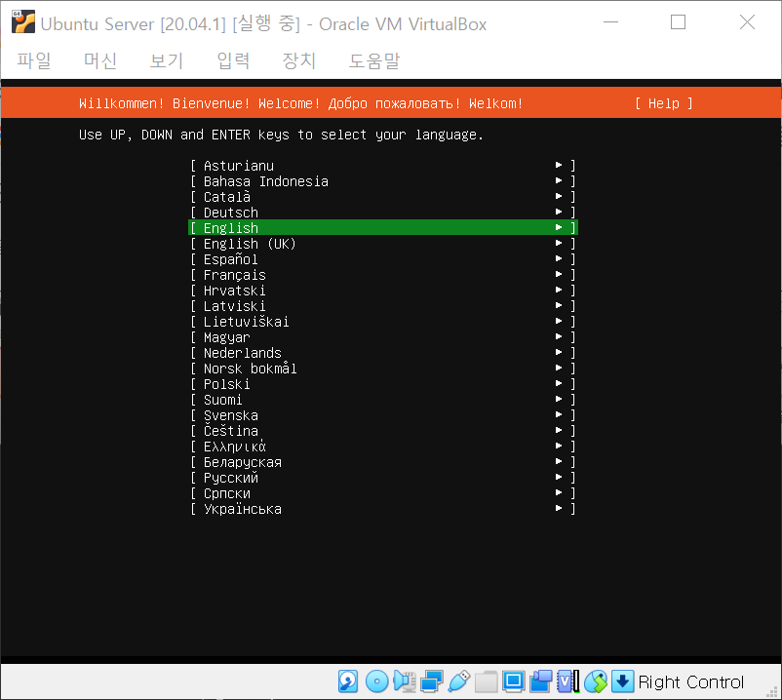Expand the arrow on the Magyar row
Image resolution: width=782 pixels, height=700 pixels.
(x=559, y=337)
